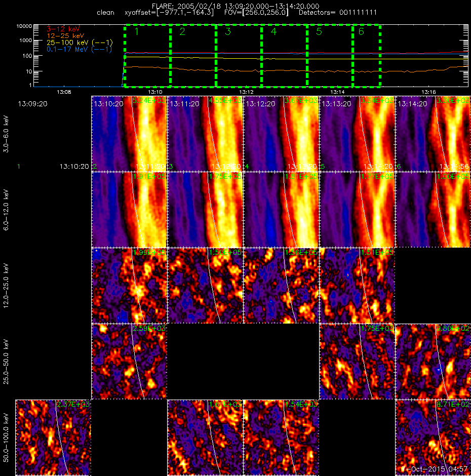This screenshot has height=476, width=471.
Task: Click the '10000' count-rate axis label
Action: [x=24, y=26]
